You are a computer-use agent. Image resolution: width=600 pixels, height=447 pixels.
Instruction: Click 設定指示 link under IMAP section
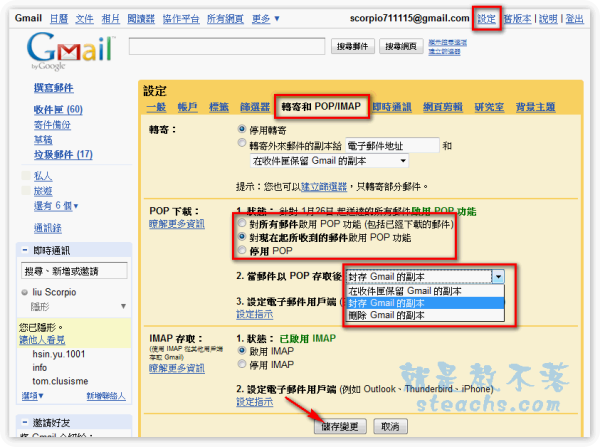pos(254,402)
